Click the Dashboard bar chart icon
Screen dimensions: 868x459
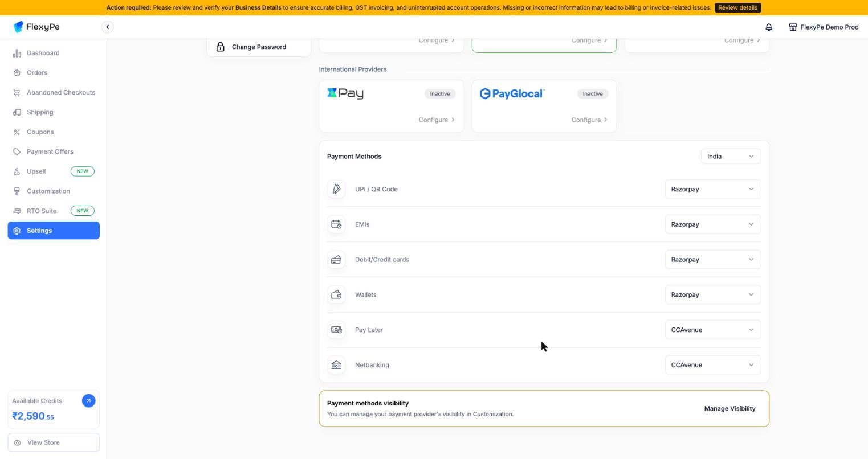(17, 53)
